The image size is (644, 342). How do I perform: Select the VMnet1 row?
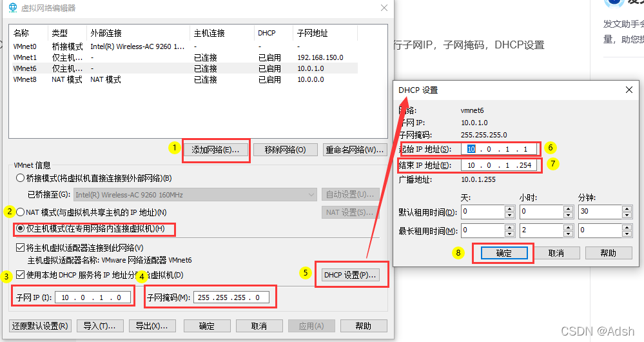183,57
